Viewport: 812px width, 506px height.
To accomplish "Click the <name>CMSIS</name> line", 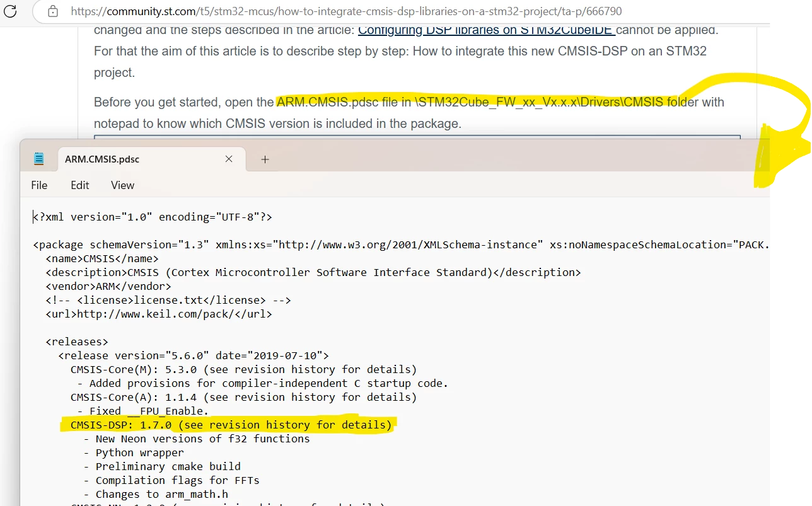I will [102, 258].
